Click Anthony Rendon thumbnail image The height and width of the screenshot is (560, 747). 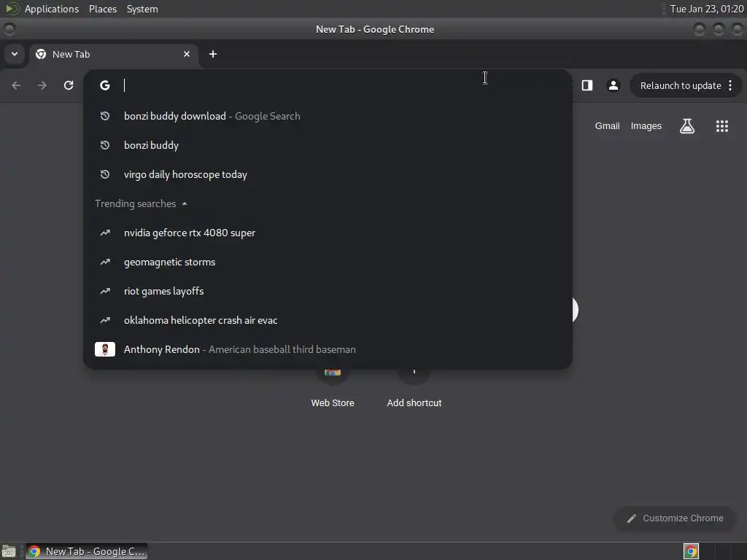[x=105, y=349]
